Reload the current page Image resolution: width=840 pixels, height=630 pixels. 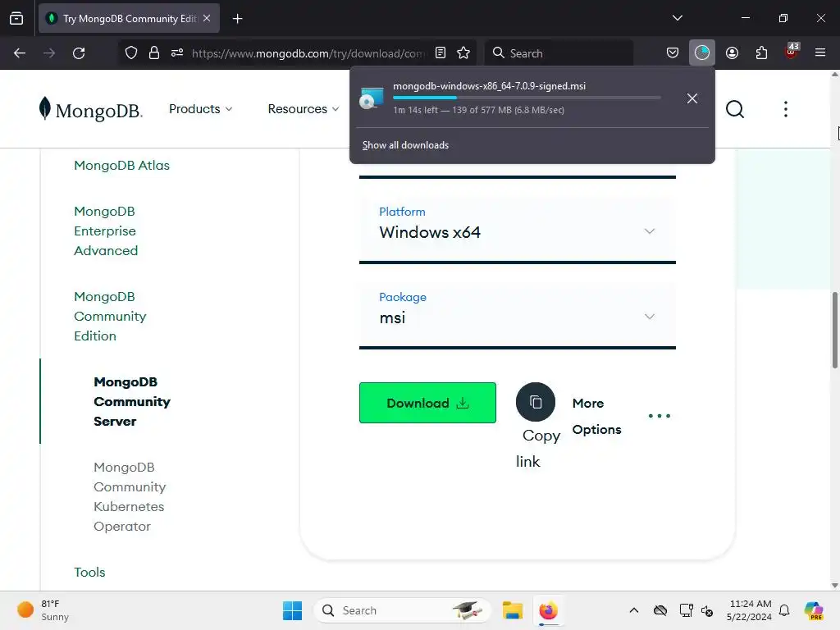[x=79, y=53]
